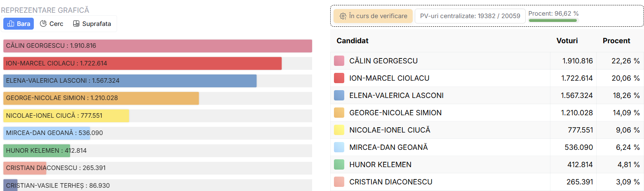Image resolution: width=644 pixels, height=191 pixels.
Task: Click the Procent column header
Action: (x=616, y=41)
